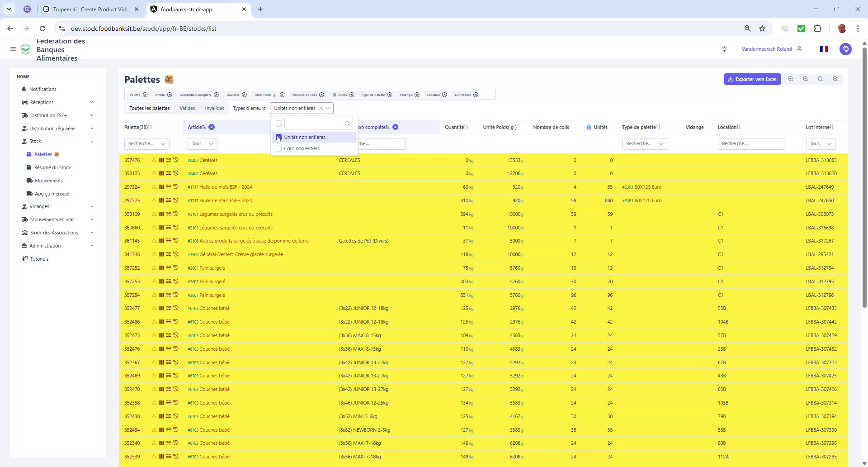Click the zoom-in magnifier above the table
868x467 pixels.
[835, 79]
